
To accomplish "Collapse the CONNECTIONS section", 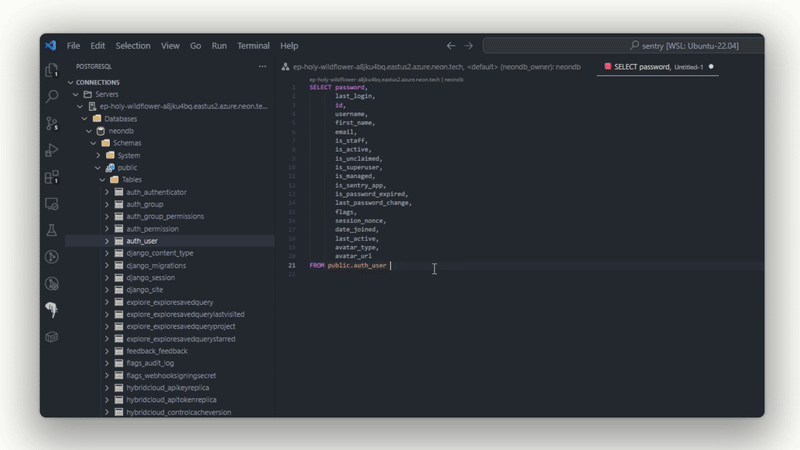I will click(70, 82).
